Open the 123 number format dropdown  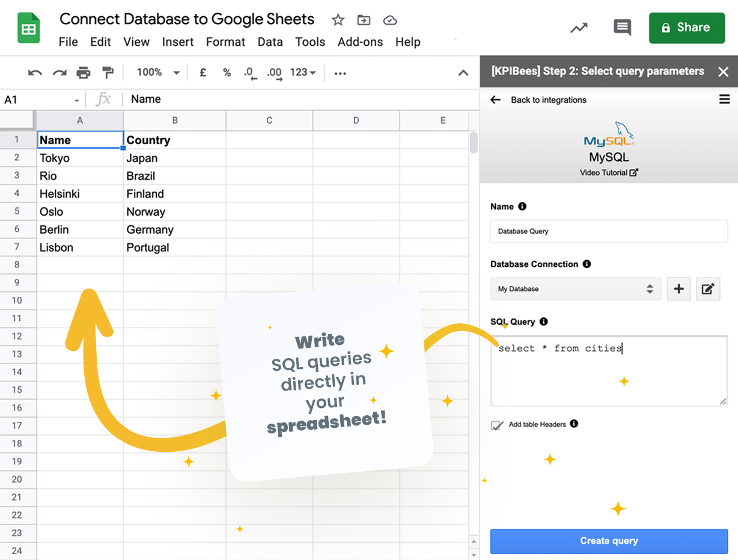pos(302,73)
